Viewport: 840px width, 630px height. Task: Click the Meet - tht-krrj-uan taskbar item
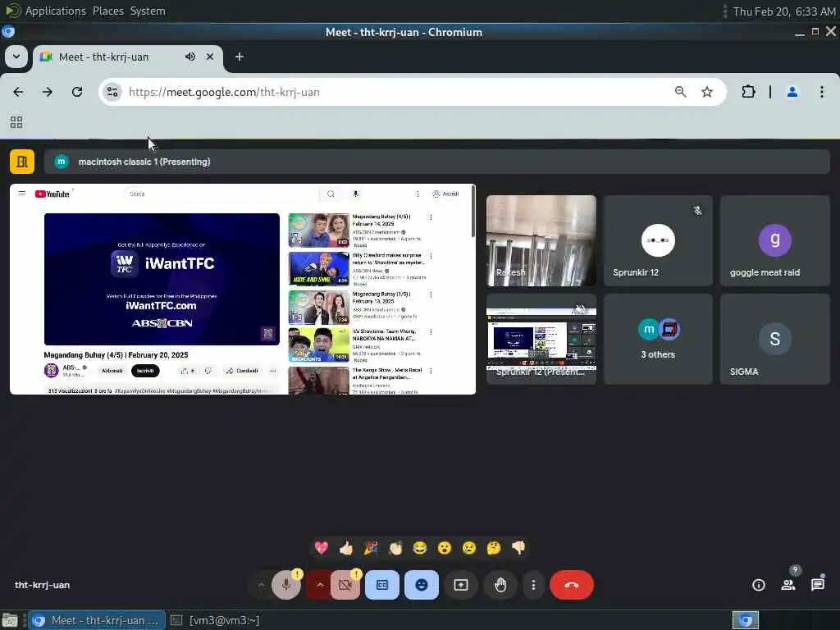[97, 620]
